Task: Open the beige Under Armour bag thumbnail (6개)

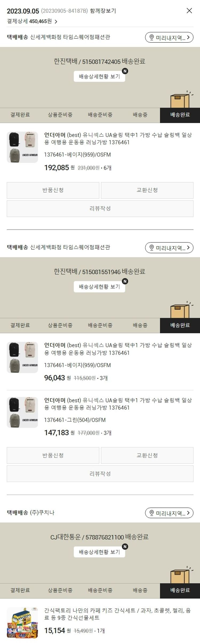Action: click(x=22, y=147)
